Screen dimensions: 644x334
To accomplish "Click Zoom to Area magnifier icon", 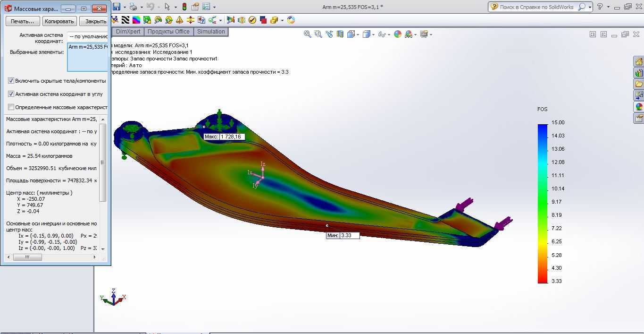I will coord(318,34).
